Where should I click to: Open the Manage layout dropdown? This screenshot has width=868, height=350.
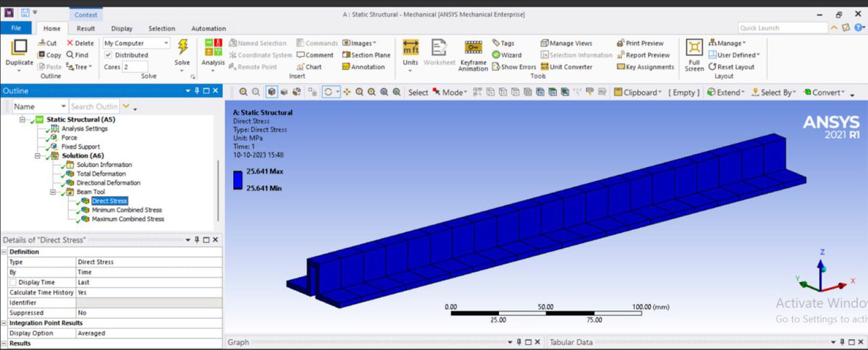(x=727, y=43)
